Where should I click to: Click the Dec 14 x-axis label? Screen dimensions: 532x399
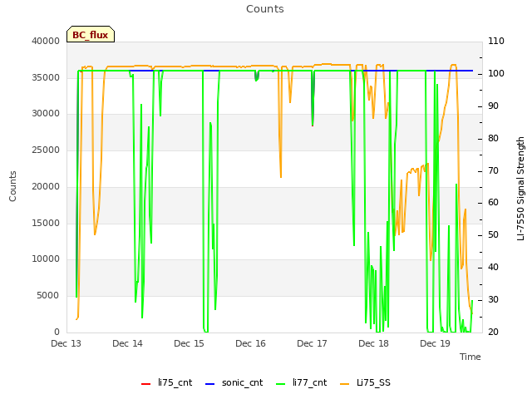[127, 343]
